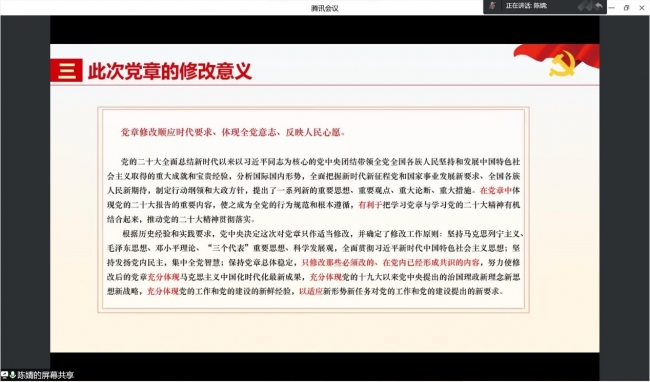Click the green microphone icon at bottom left

point(12,375)
